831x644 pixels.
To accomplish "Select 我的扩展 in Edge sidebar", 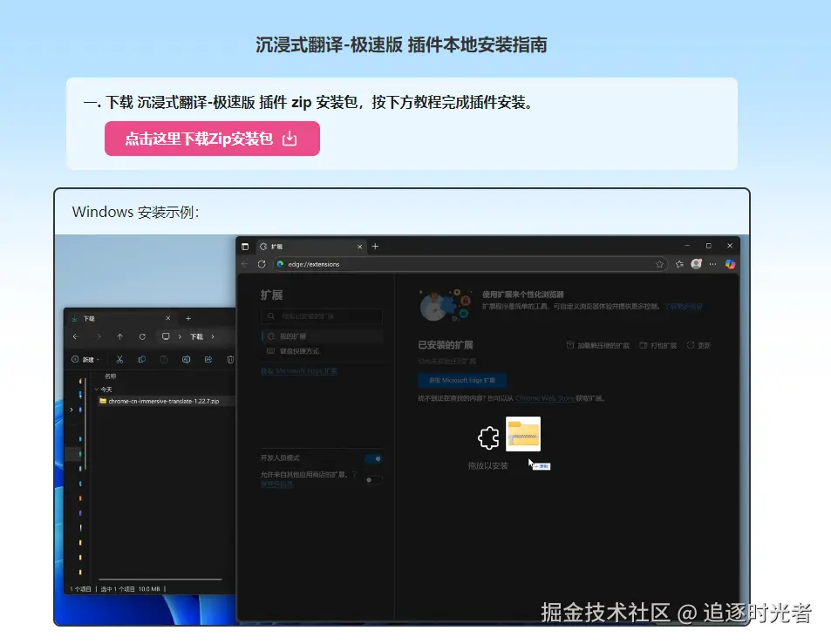I will point(321,336).
